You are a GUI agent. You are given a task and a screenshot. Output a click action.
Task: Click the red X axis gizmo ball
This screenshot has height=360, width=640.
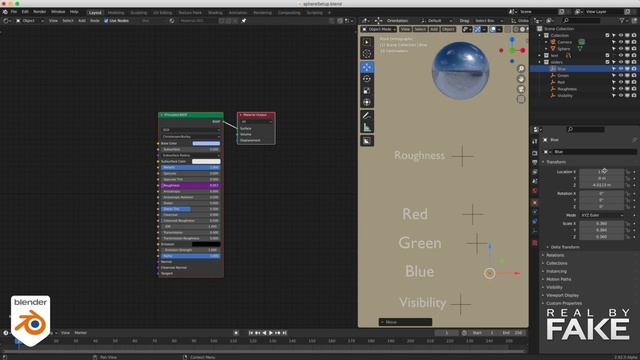coord(523,50)
